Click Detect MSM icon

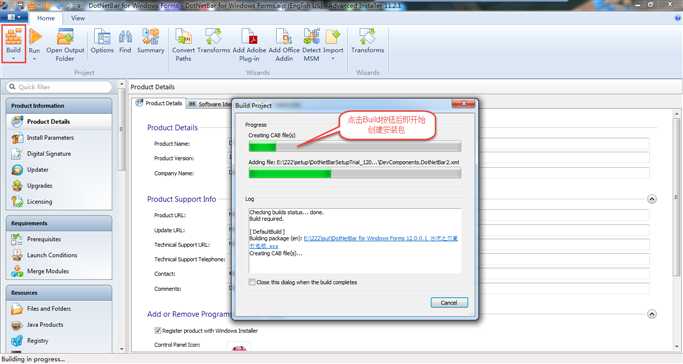[x=311, y=37]
